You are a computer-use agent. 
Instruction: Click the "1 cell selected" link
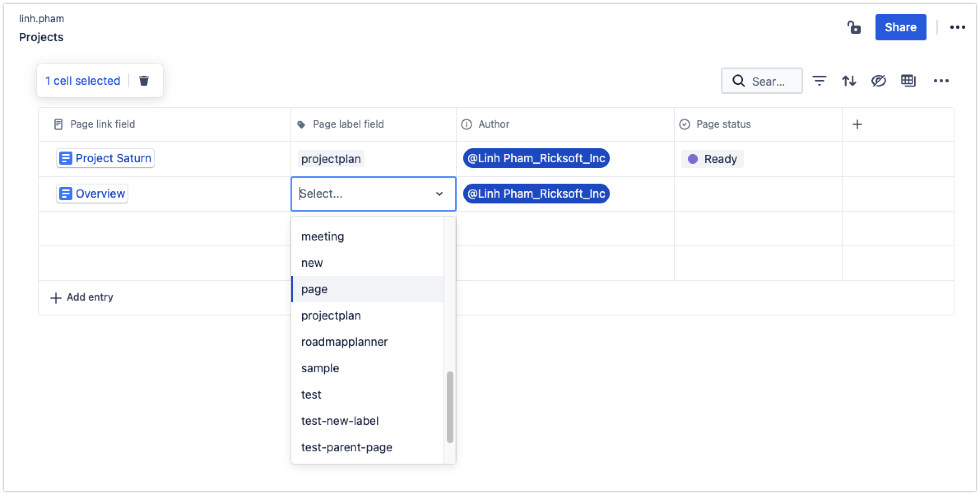pos(83,80)
